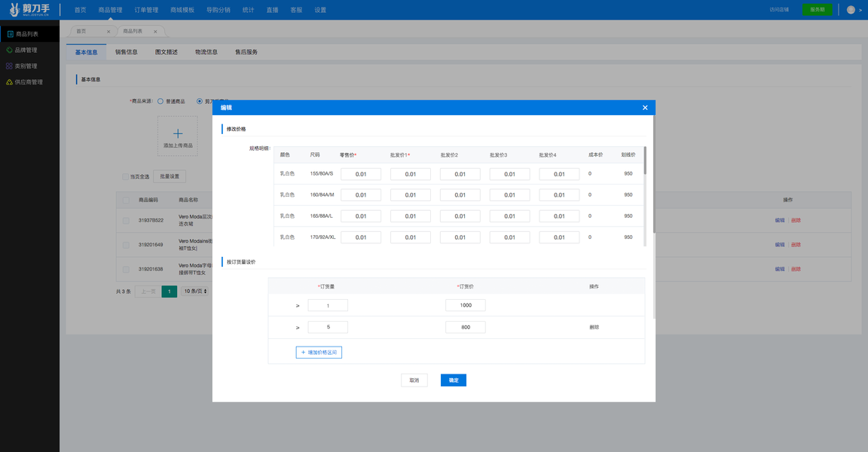868x452 pixels.
Task: Switch to the 销售信息 tab
Action: [127, 52]
